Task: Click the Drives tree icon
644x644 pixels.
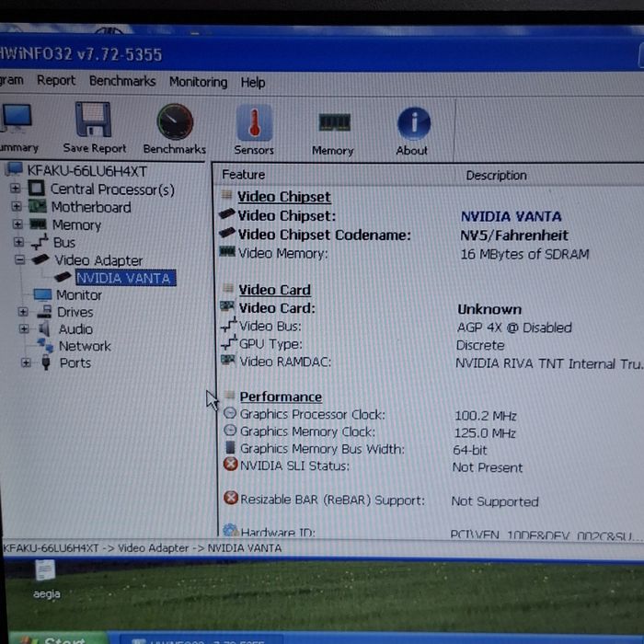Action: [x=44, y=312]
